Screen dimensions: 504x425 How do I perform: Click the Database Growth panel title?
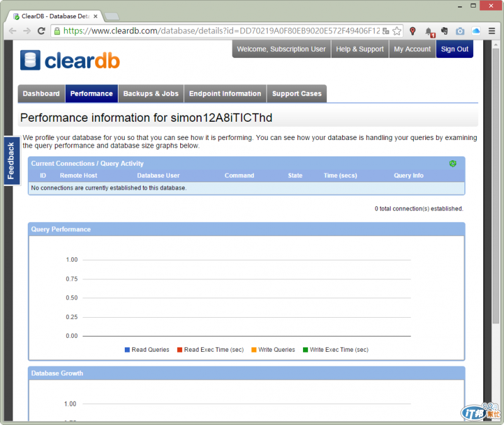(57, 373)
